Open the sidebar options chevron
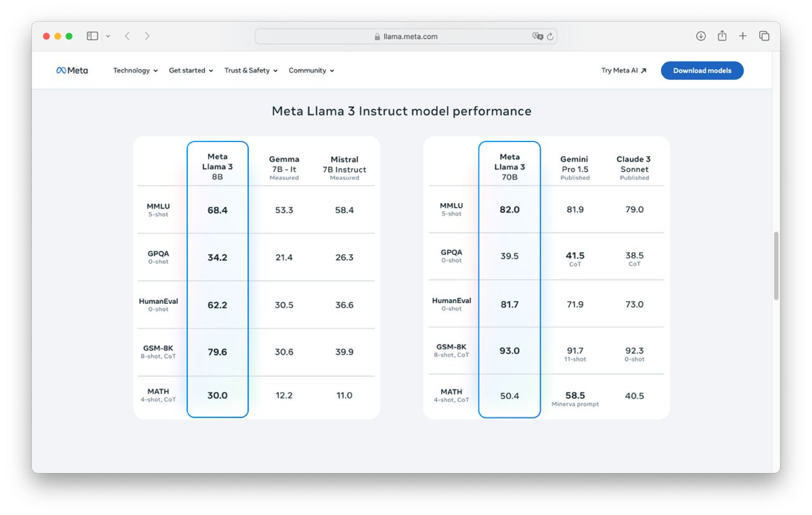This screenshot has height=515, width=812. pos(108,37)
